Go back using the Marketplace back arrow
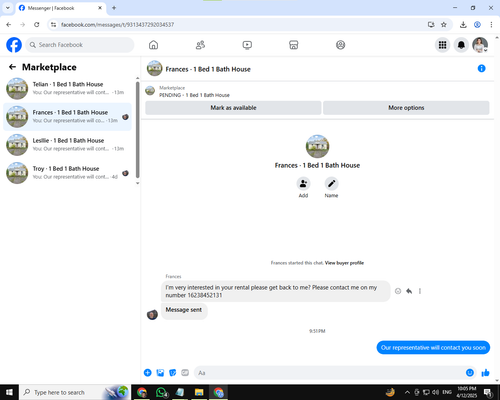 pos(12,67)
